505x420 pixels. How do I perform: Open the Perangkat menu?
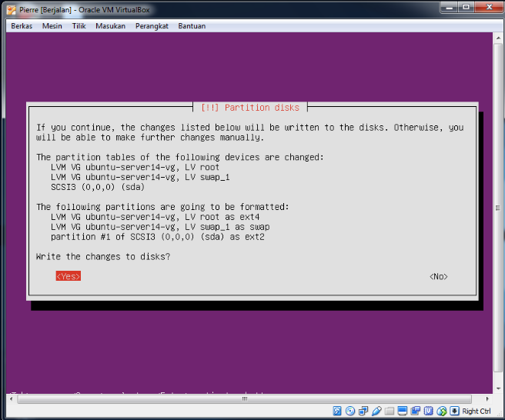[x=152, y=26]
